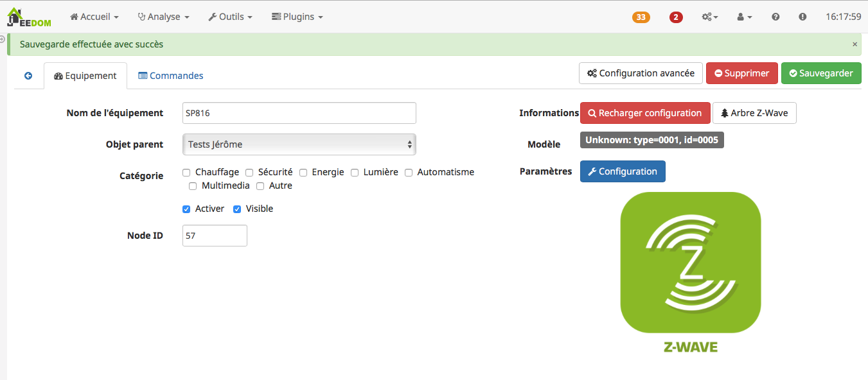Image resolution: width=868 pixels, height=380 pixels.
Task: Click the Node ID input field
Action: (215, 236)
